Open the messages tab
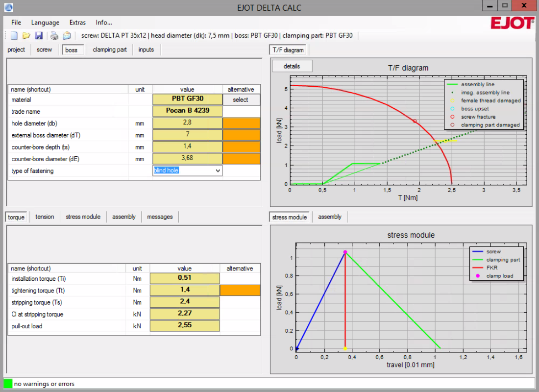Screen dimensions: 539x392 [160, 217]
